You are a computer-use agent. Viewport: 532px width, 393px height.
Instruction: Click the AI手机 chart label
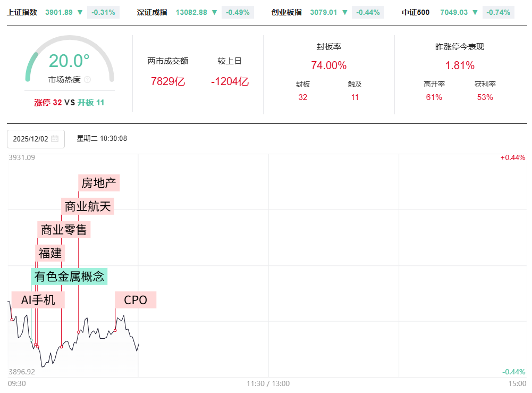[x=38, y=300]
